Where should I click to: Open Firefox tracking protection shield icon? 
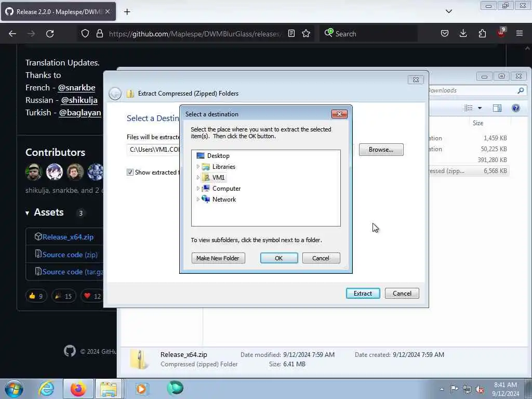click(x=85, y=33)
